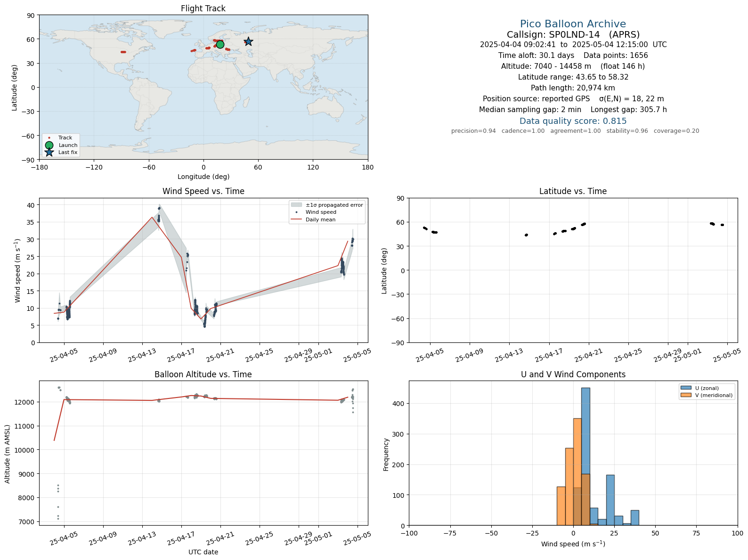This screenshot has height=560, width=748.
Task: Click the "Balloon Altitude vs. Time" chart title
Action: (203, 374)
